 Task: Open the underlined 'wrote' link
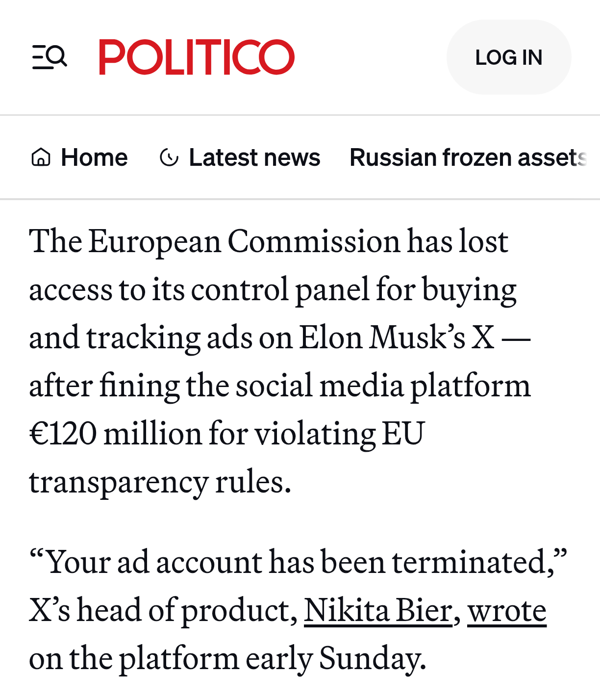(507, 611)
